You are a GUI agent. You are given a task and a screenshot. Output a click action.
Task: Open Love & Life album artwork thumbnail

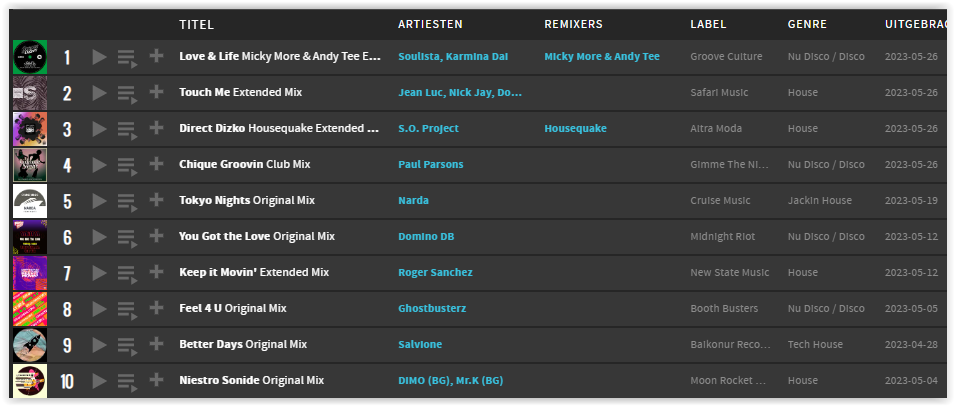pos(30,57)
